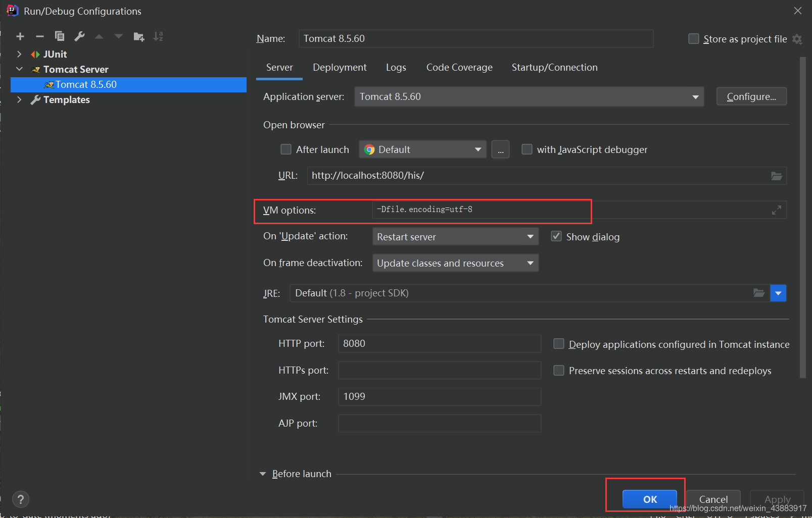
Task: Click the Cancel button
Action: click(x=713, y=499)
